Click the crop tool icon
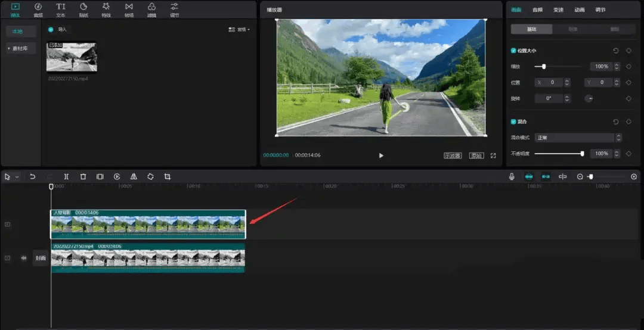 tap(167, 176)
